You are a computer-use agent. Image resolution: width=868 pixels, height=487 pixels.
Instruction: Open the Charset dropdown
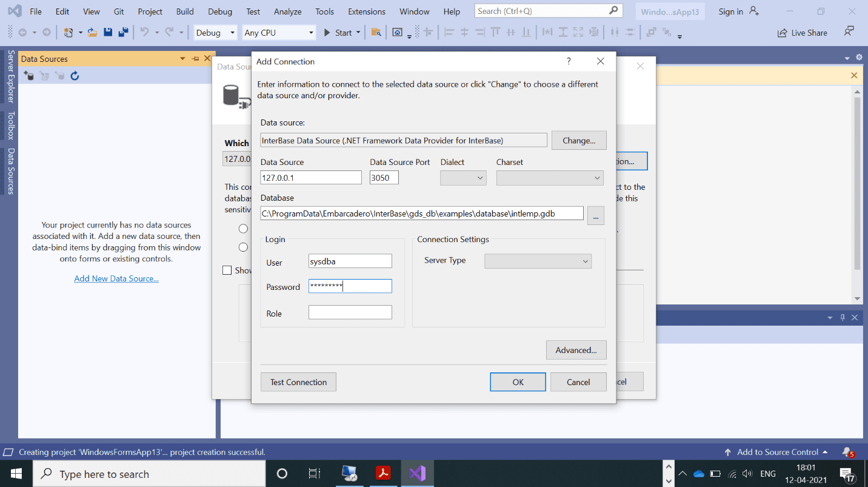[x=550, y=178]
